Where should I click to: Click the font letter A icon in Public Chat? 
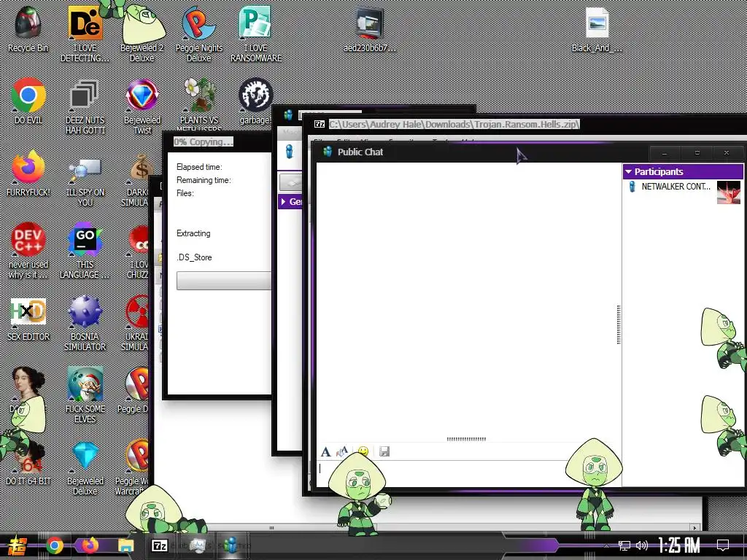[326, 451]
